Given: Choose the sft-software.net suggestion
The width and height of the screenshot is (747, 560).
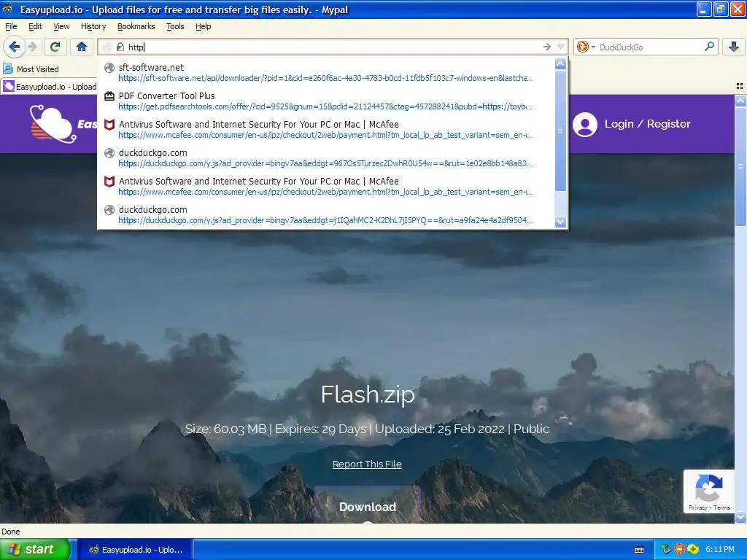Looking at the screenshot, I should point(326,72).
